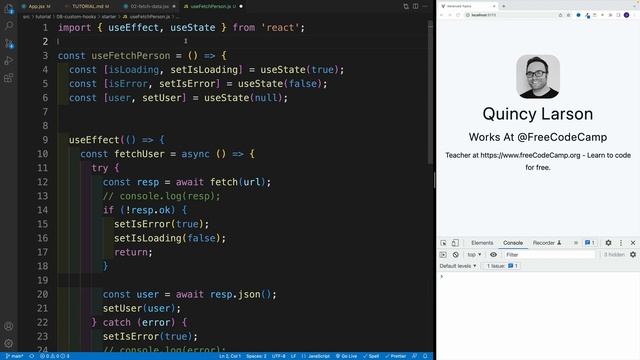The width and height of the screenshot is (640, 360).
Task: Open the Manage gear in the activity bar
Action: click(9, 343)
